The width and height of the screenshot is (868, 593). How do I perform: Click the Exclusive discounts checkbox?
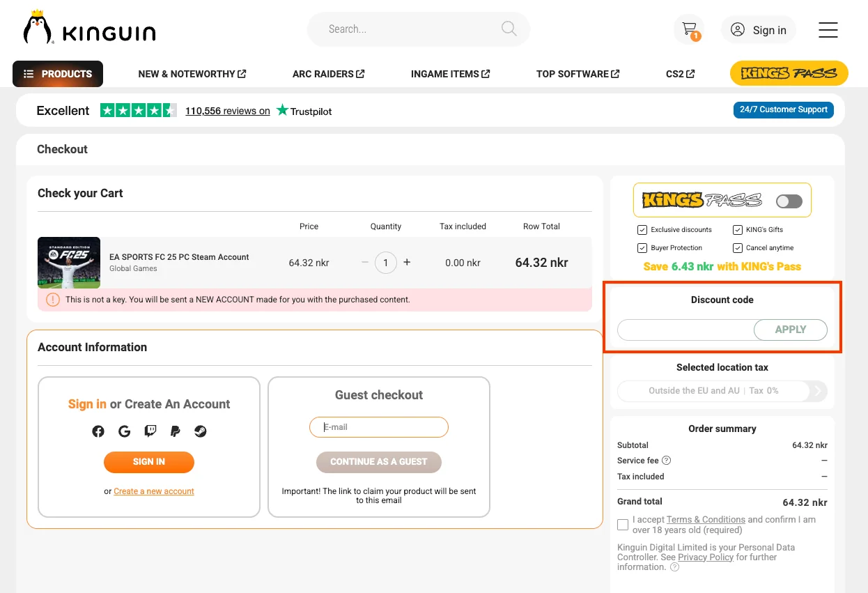tap(642, 230)
